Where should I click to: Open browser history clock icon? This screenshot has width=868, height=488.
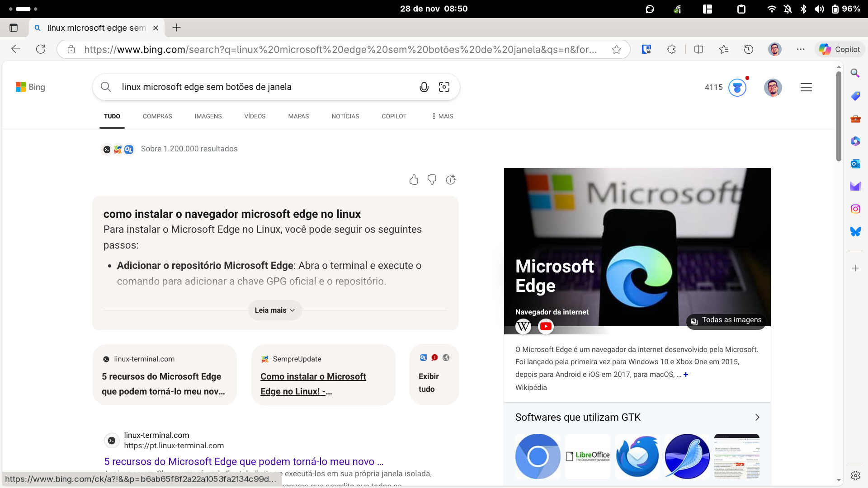(749, 49)
